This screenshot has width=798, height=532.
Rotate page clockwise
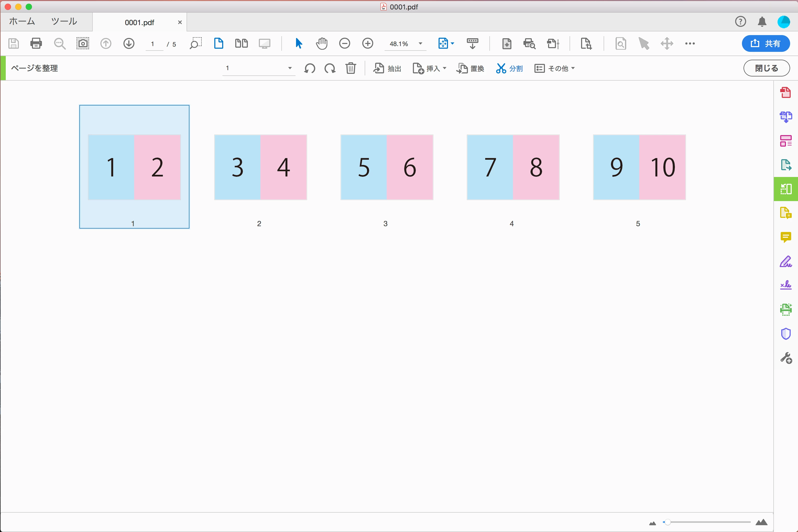[330, 68]
